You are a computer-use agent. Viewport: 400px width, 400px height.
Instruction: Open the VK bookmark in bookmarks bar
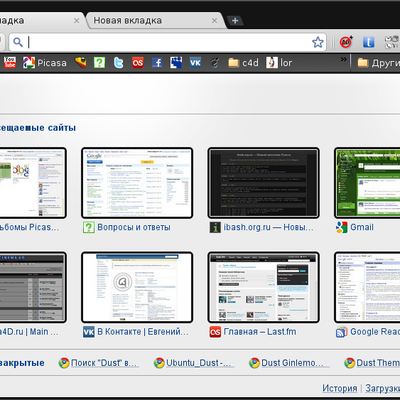(195, 62)
